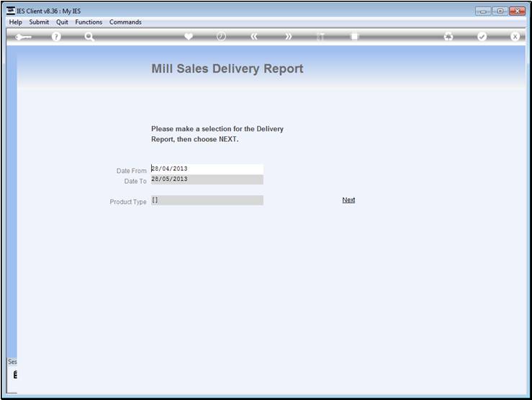This screenshot has height=400, width=532.
Task: Click the Date From label
Action: click(x=131, y=171)
